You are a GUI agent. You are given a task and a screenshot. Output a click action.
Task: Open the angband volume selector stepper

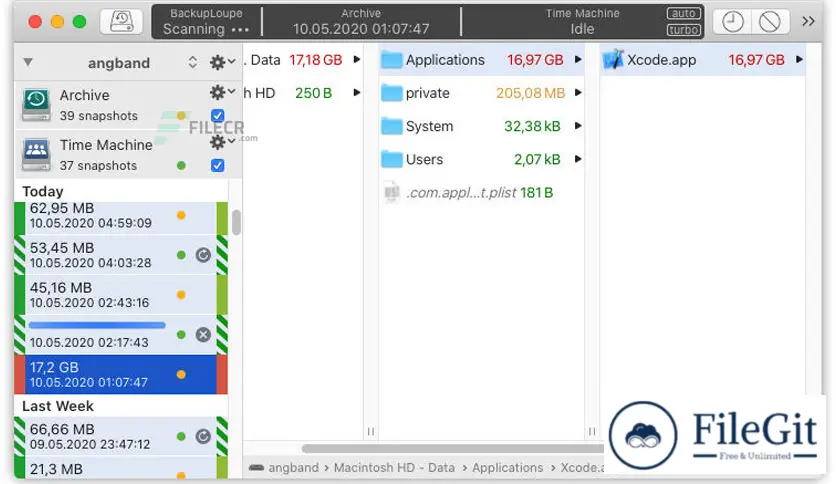(x=192, y=63)
